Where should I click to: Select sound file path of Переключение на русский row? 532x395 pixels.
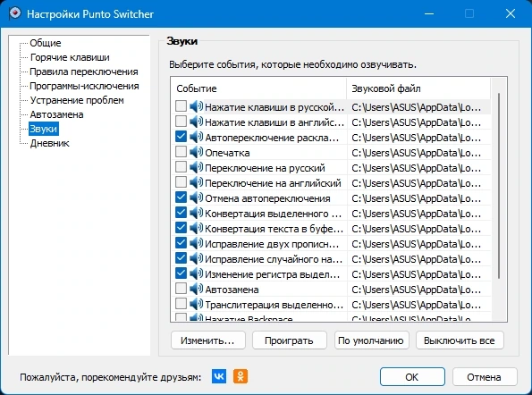point(417,168)
